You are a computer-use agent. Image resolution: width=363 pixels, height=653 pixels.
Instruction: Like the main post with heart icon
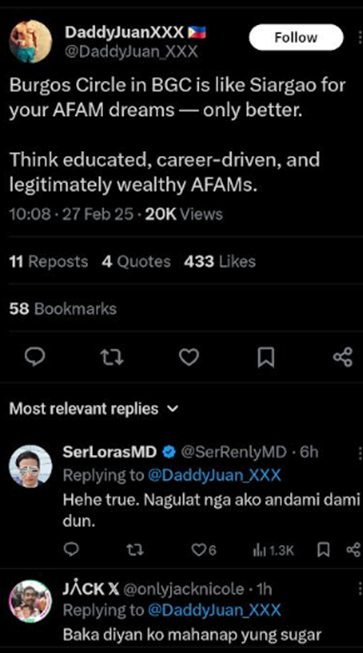tap(189, 357)
